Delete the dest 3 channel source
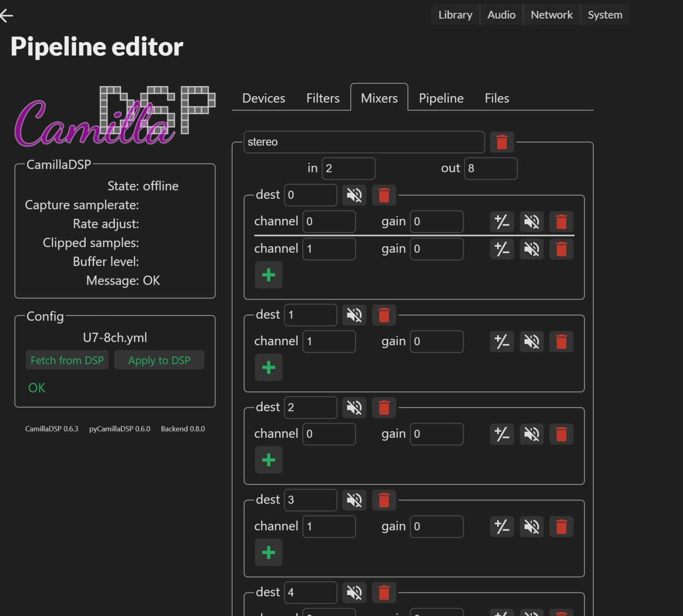 (x=561, y=527)
